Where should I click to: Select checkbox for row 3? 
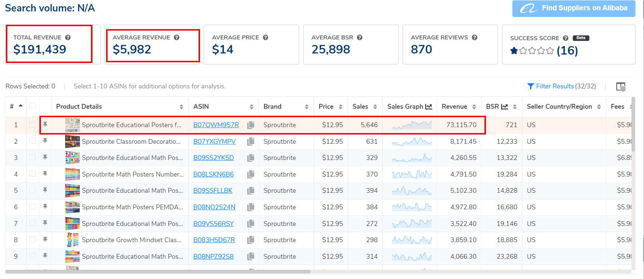click(33, 157)
